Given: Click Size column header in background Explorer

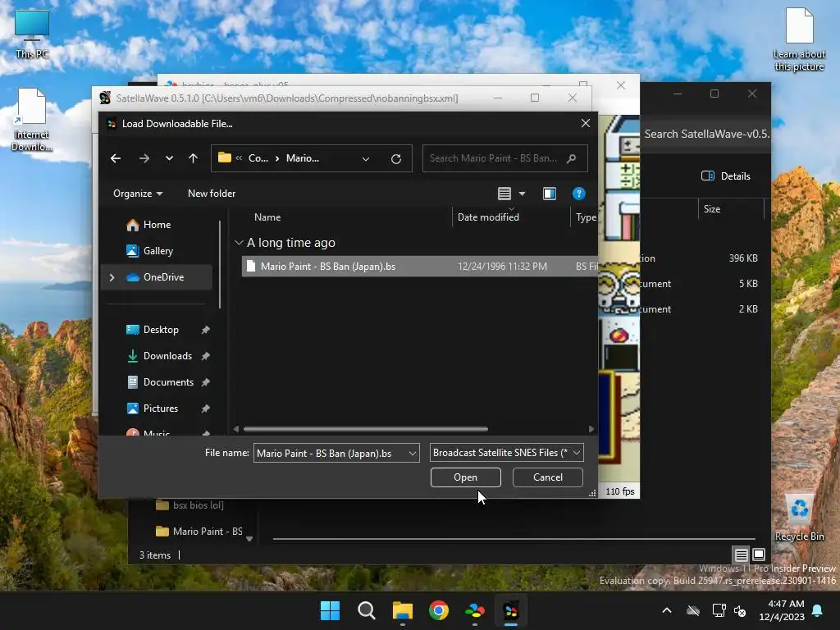Looking at the screenshot, I should pyautogui.click(x=712, y=209).
